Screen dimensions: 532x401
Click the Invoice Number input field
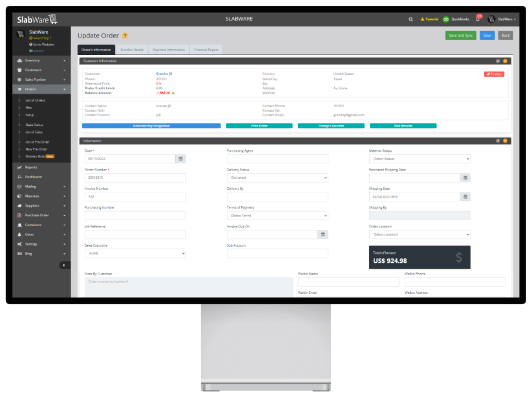(135, 196)
